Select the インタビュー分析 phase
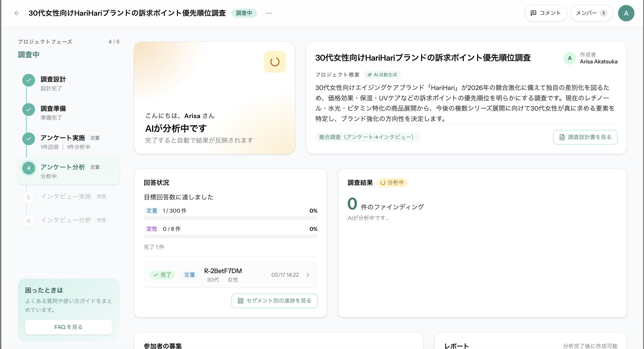Screen dimensions: 644x349 pos(68,220)
